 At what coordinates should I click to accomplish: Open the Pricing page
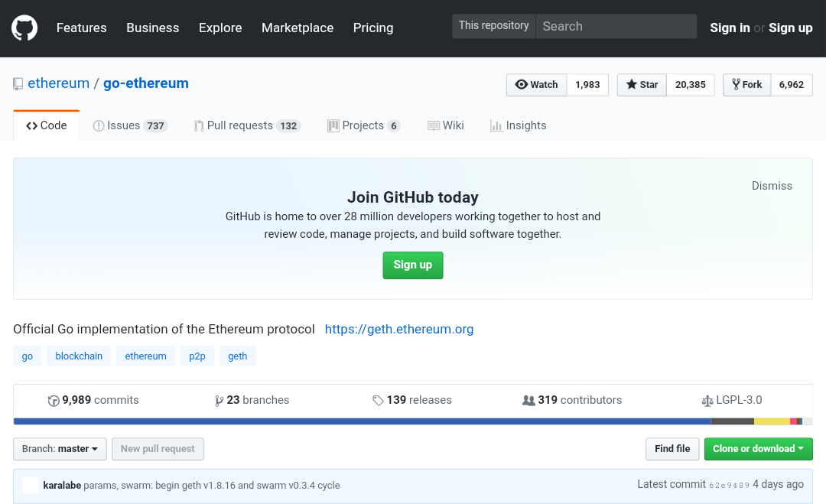(373, 28)
